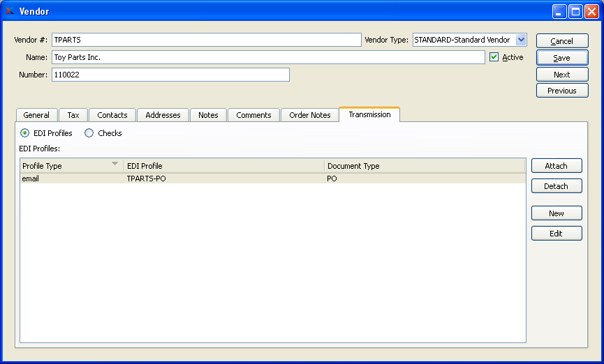
Task: Click the Document Type column header
Action: [x=425, y=166]
